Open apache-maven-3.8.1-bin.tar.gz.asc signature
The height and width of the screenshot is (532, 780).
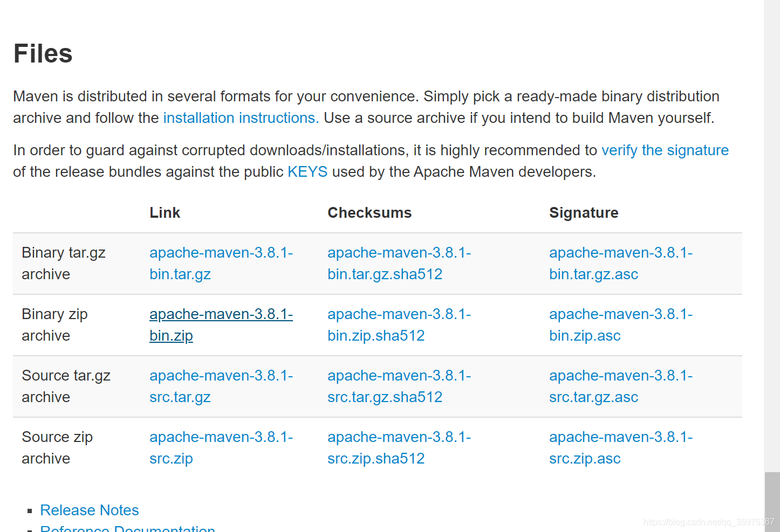point(621,264)
